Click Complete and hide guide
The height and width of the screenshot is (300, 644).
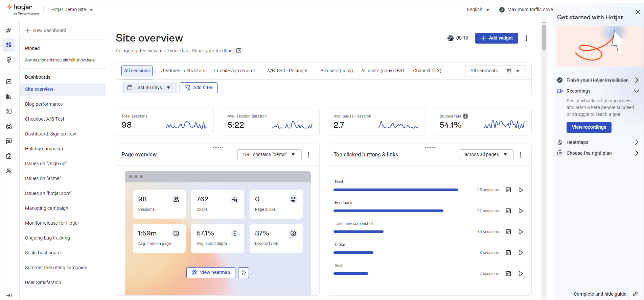600,294
